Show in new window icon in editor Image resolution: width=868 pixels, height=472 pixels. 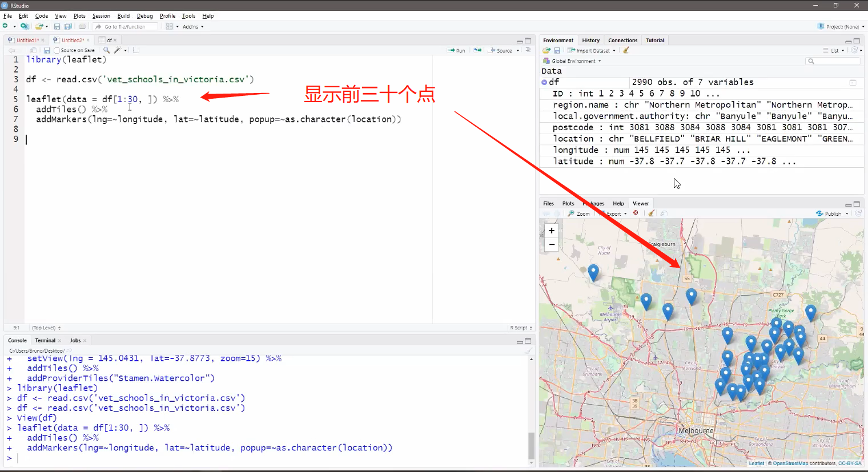(33, 50)
